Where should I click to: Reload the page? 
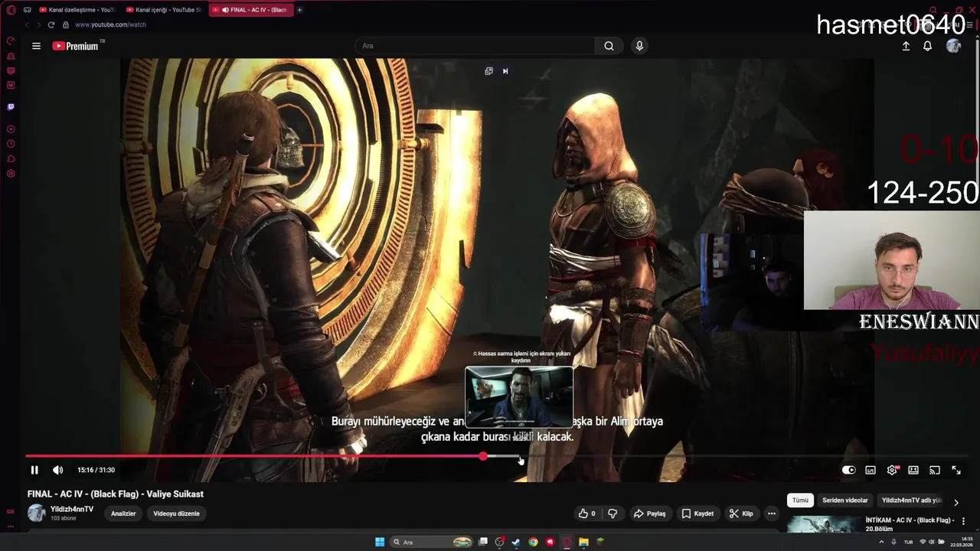pyautogui.click(x=51, y=24)
